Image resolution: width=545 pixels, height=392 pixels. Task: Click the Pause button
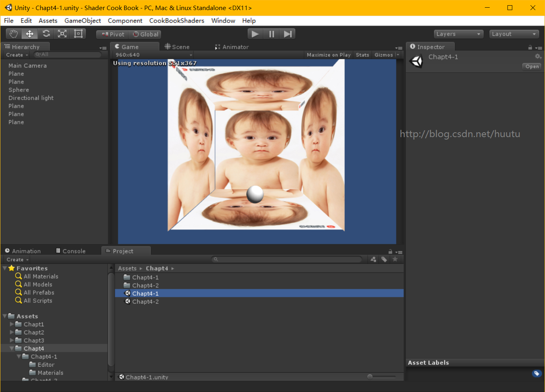click(271, 34)
